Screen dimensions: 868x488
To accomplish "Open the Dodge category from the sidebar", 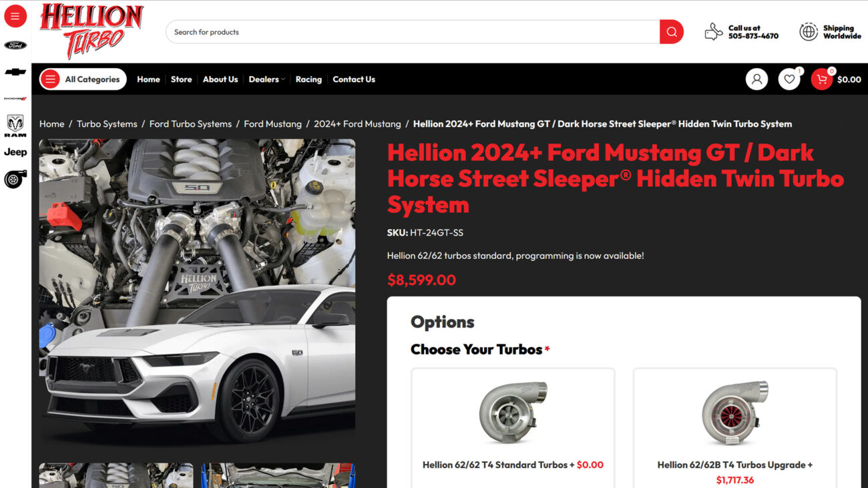I will click(x=15, y=99).
